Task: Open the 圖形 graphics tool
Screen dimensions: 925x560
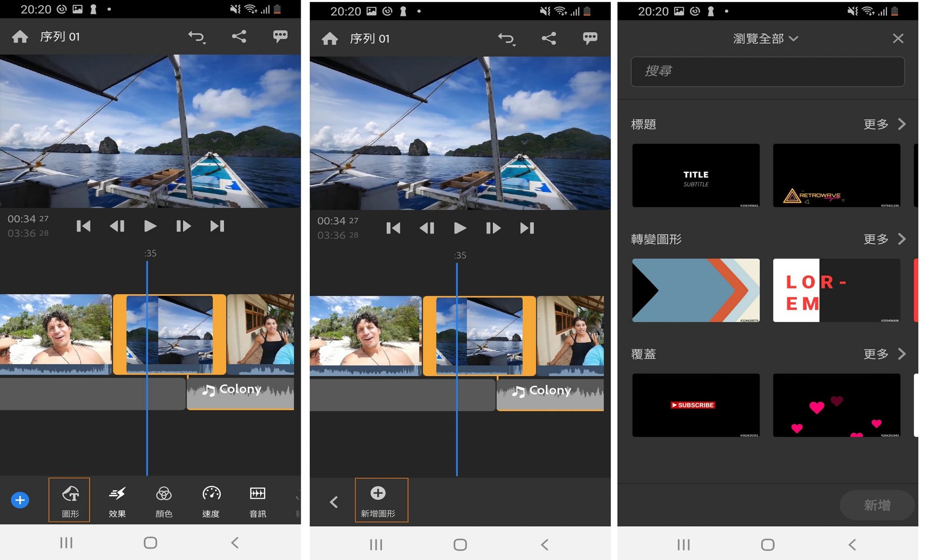Action: 69,500
